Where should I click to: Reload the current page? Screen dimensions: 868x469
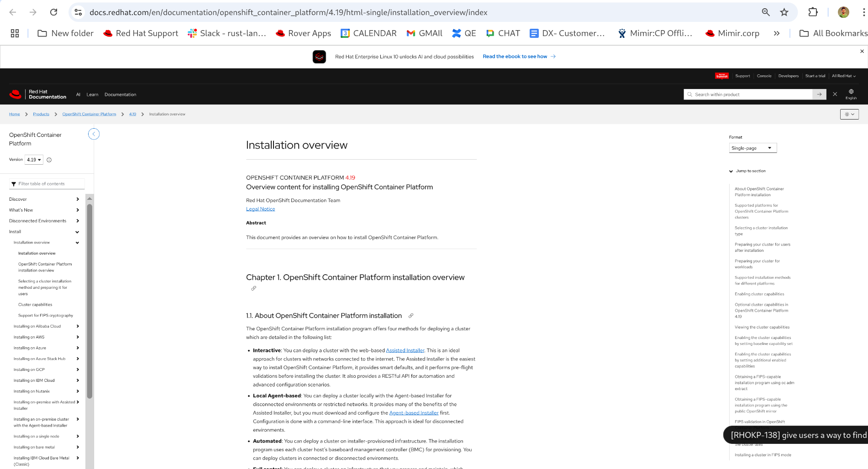tap(53, 12)
